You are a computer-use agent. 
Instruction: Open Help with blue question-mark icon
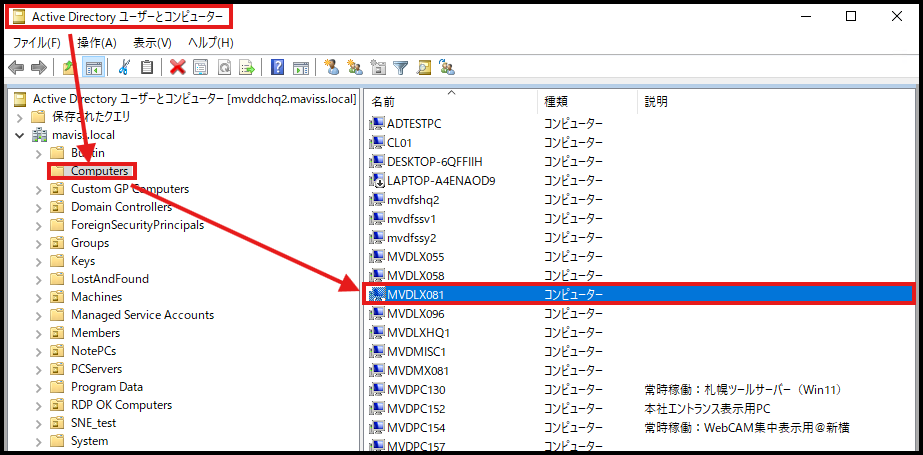[x=277, y=68]
